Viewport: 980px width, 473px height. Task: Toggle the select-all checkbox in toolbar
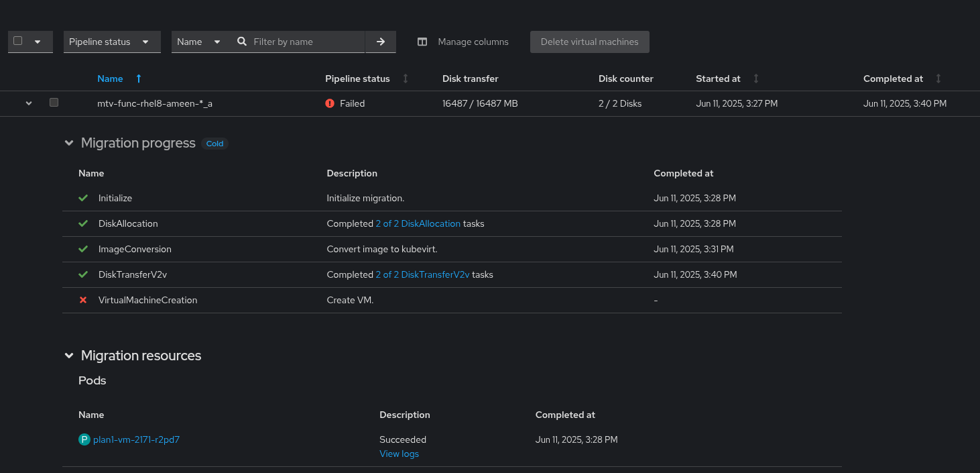(x=18, y=41)
